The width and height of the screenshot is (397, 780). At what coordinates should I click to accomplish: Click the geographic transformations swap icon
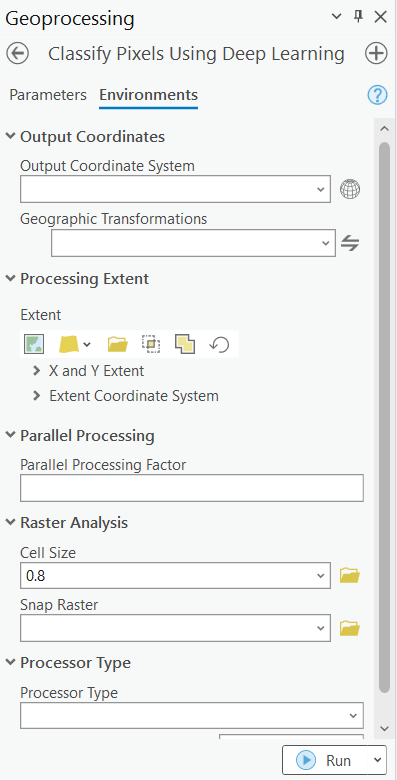tap(350, 243)
